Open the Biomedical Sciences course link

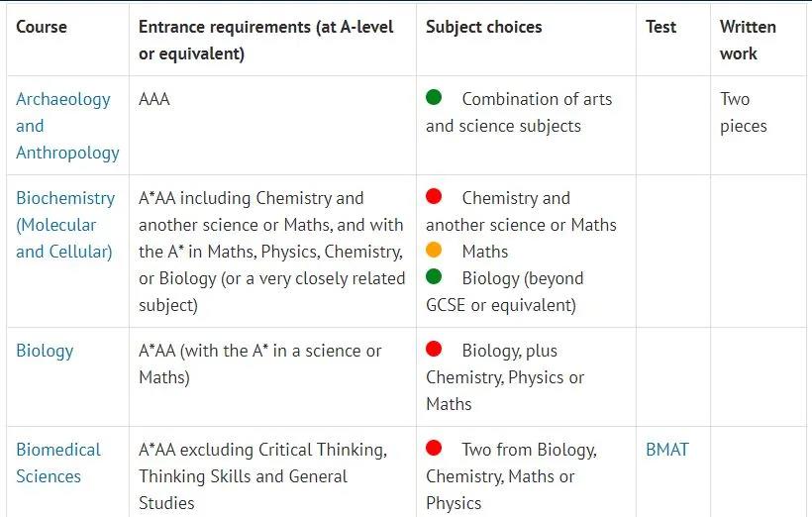coord(58,464)
